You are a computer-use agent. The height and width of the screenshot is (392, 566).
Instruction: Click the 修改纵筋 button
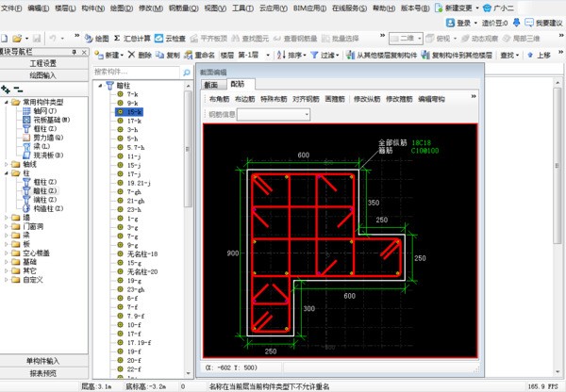coord(369,99)
